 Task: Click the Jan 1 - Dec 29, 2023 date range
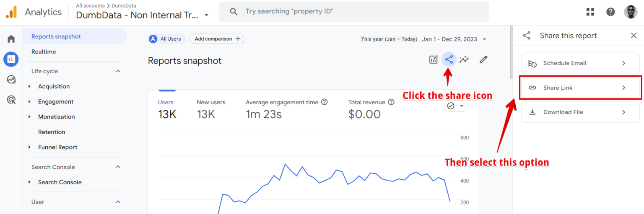click(449, 39)
